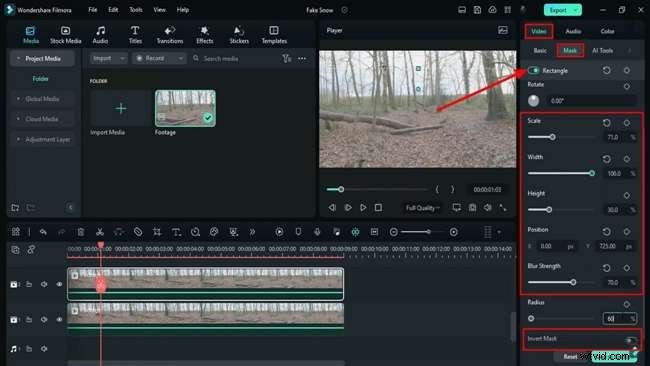Open the Audio library tab in toolbar
Viewport: 650px width, 366px height.
click(x=100, y=35)
